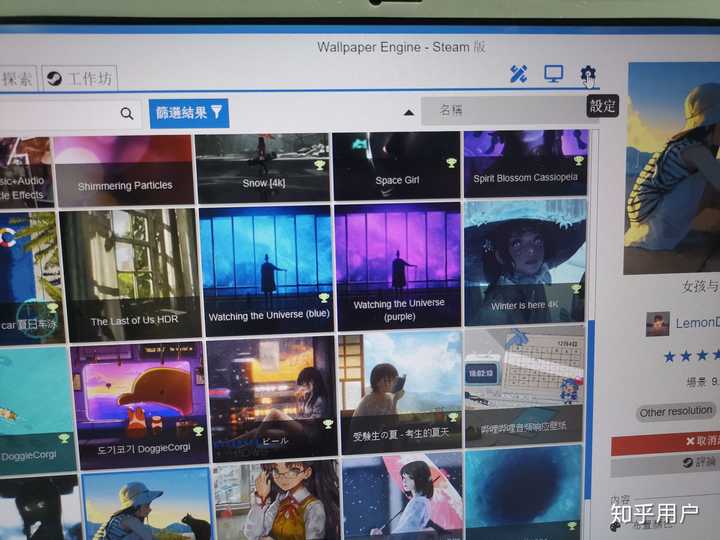Select the 受験生の夏 wallpaper
Screen dimensions: 720x540
[401, 393]
